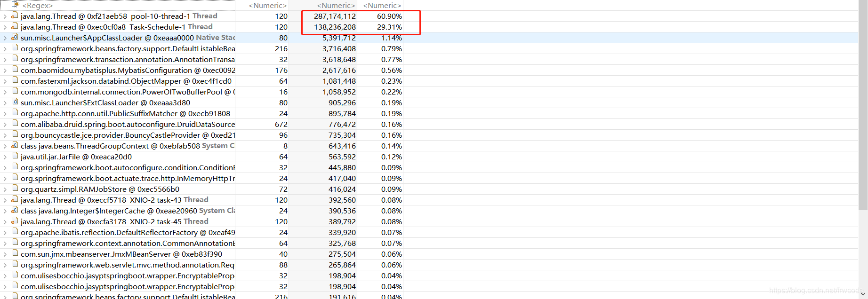Focus the shallow heap Numeric filter field

(x=262, y=5)
